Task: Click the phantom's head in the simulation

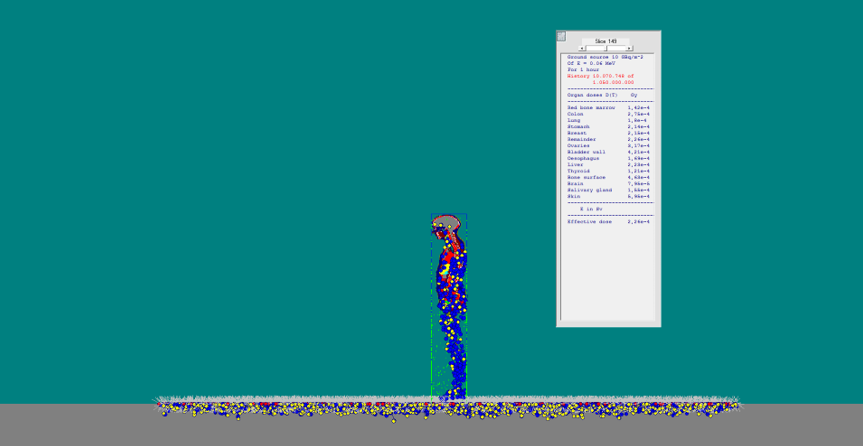Action: pos(447,223)
